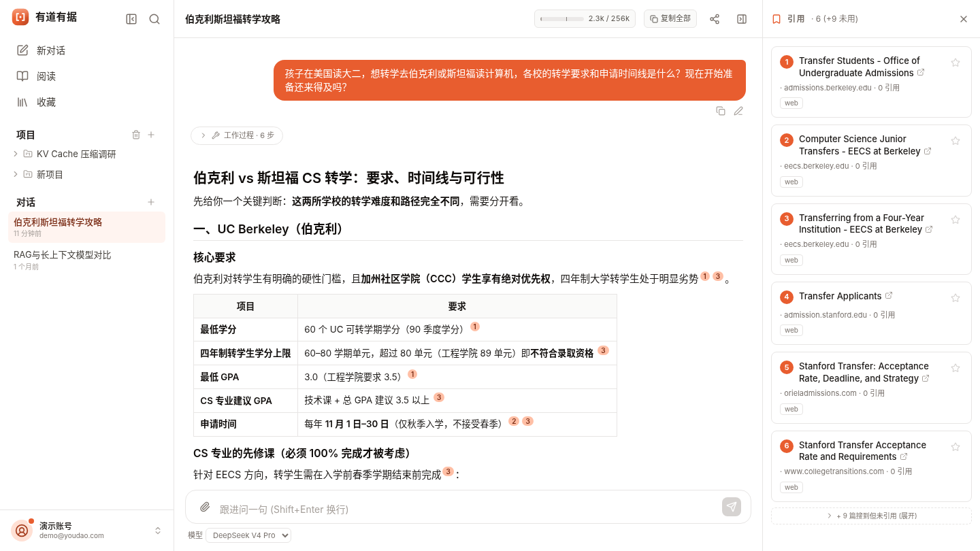Click the 最低学分 table cell

pos(246,329)
